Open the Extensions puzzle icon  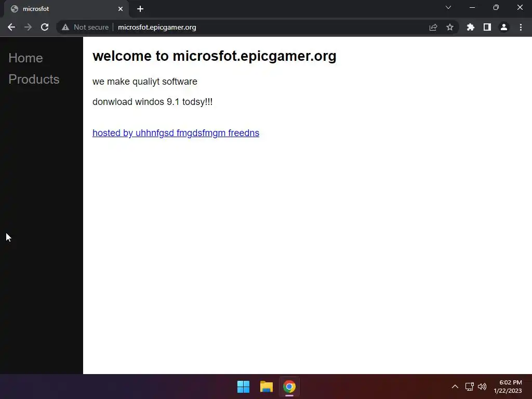[x=470, y=27]
